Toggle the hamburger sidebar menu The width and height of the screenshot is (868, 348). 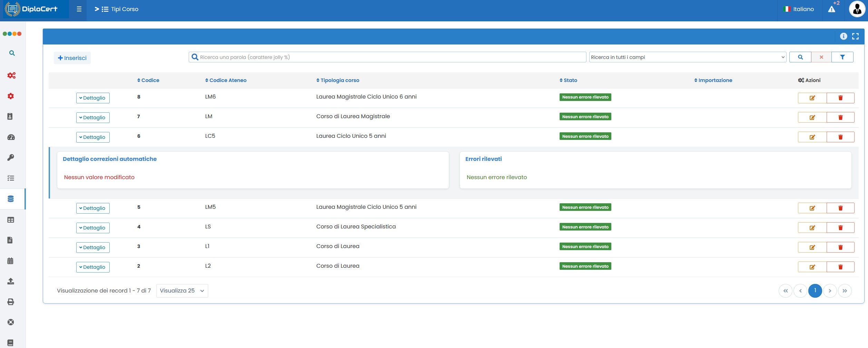pos(79,9)
